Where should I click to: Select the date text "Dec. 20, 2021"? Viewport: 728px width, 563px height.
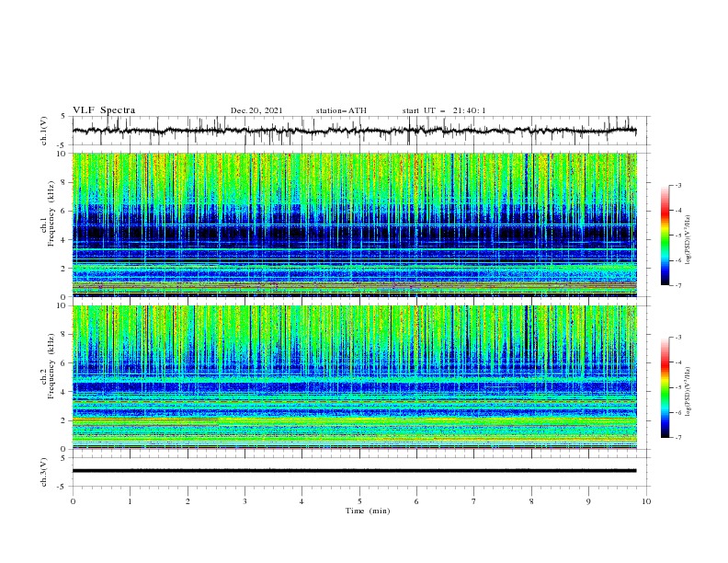[256, 110]
